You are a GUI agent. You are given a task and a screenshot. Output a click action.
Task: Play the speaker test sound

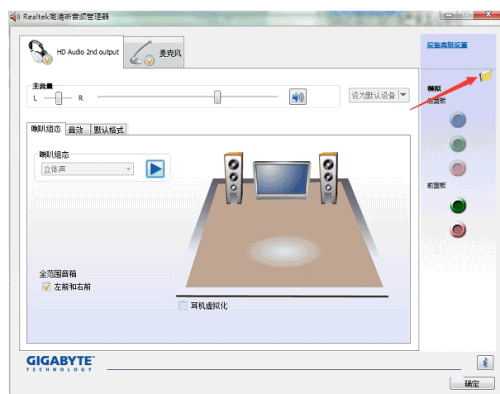pyautogui.click(x=155, y=169)
